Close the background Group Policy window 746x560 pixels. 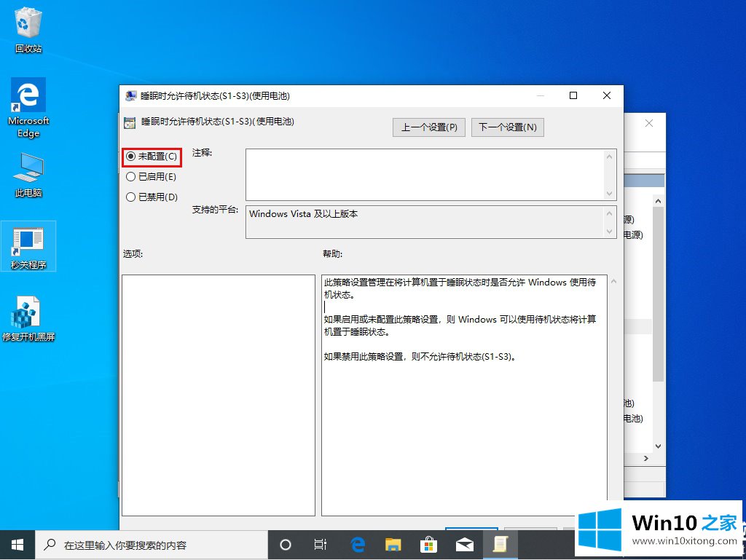(649, 123)
